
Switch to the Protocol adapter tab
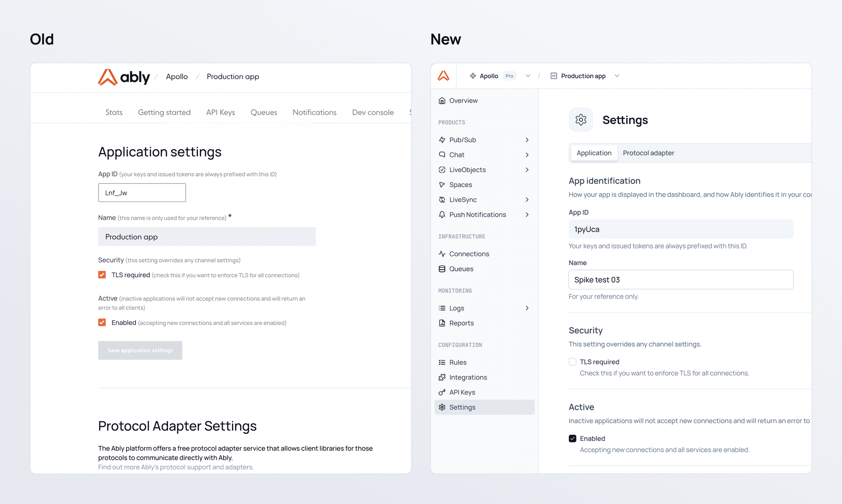648,153
